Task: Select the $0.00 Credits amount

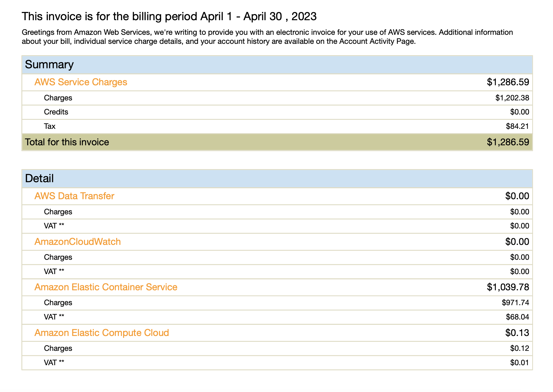Action: click(520, 112)
